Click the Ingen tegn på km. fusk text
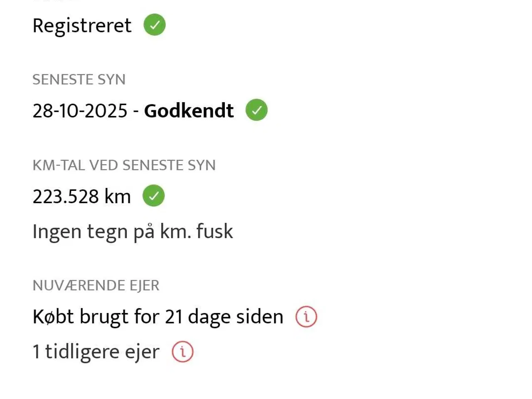The height and width of the screenshot is (399, 532). click(x=133, y=231)
